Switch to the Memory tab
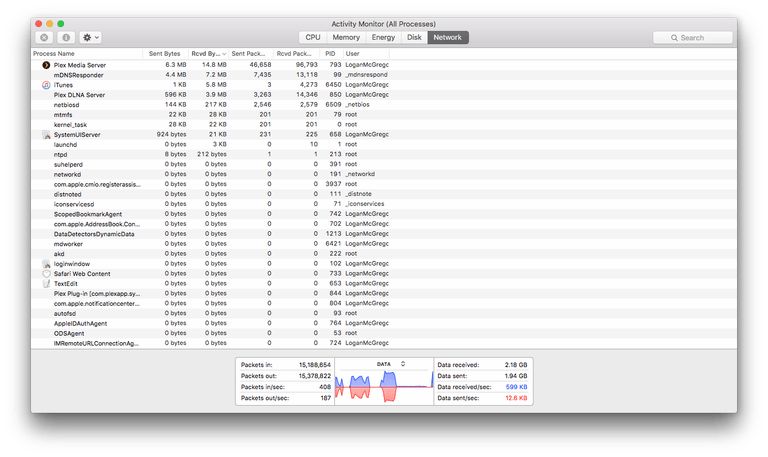Viewport: 768px width, 457px height. point(346,37)
